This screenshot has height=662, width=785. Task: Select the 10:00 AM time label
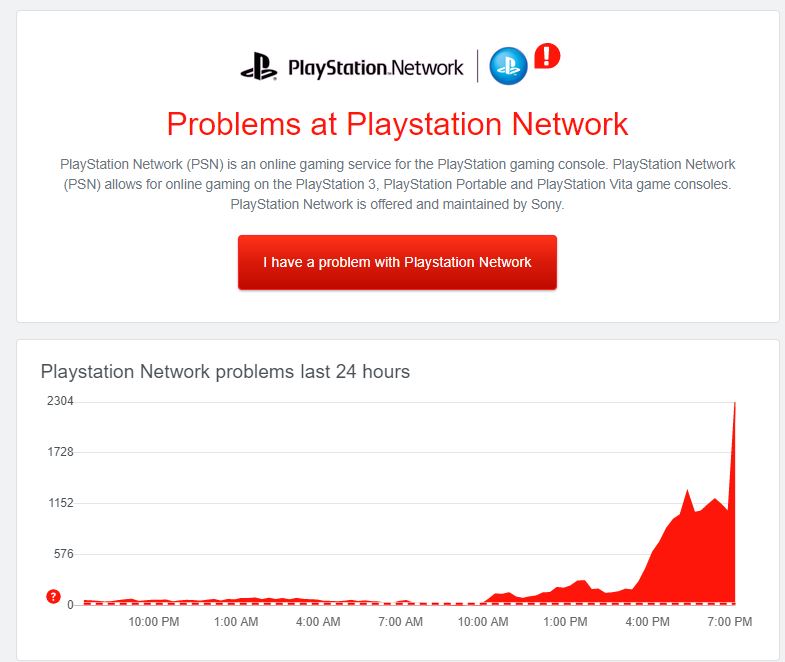[483, 622]
